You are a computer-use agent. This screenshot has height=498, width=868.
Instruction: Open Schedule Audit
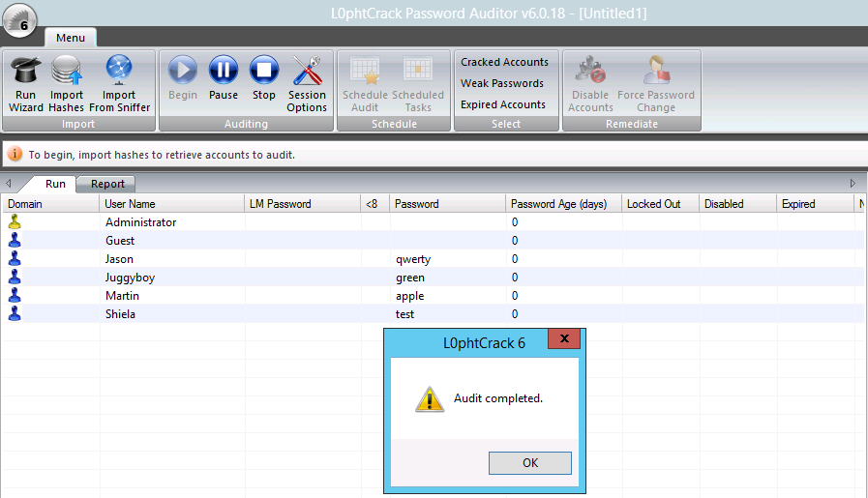tap(365, 84)
